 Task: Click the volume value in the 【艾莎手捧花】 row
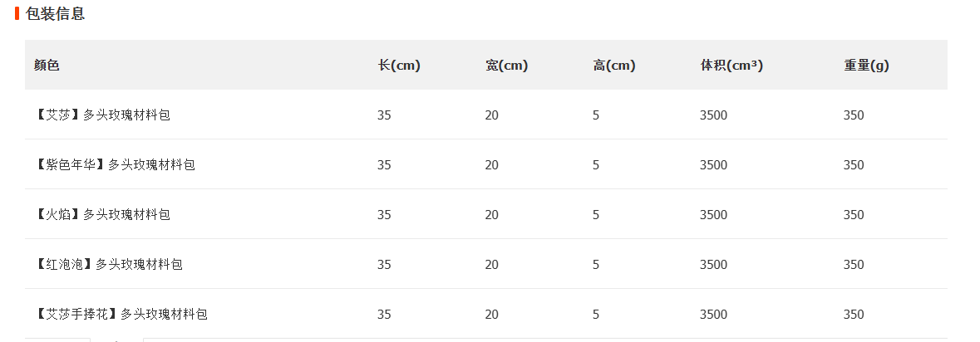click(713, 315)
